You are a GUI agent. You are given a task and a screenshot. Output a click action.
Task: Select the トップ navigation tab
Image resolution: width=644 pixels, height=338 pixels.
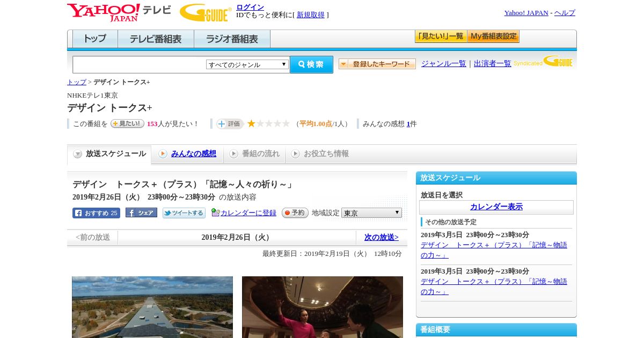[95, 39]
